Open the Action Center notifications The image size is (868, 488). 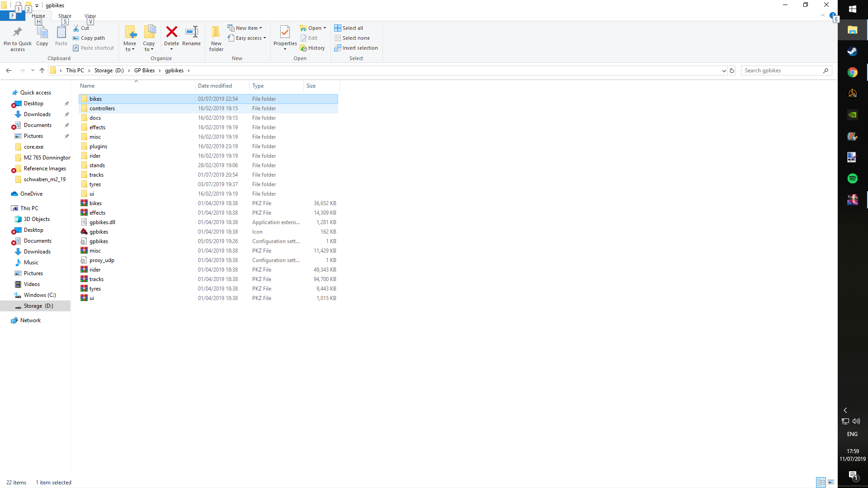pos(853,475)
